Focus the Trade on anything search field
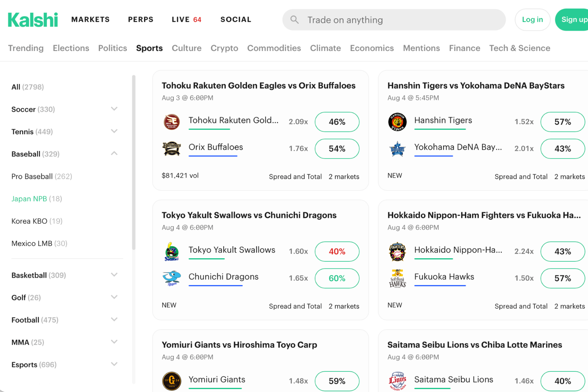 pyautogui.click(x=394, y=20)
